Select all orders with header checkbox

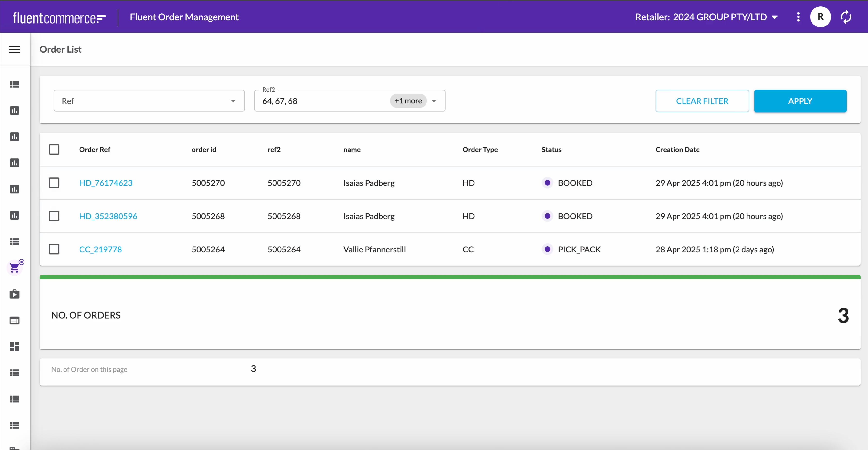click(54, 150)
